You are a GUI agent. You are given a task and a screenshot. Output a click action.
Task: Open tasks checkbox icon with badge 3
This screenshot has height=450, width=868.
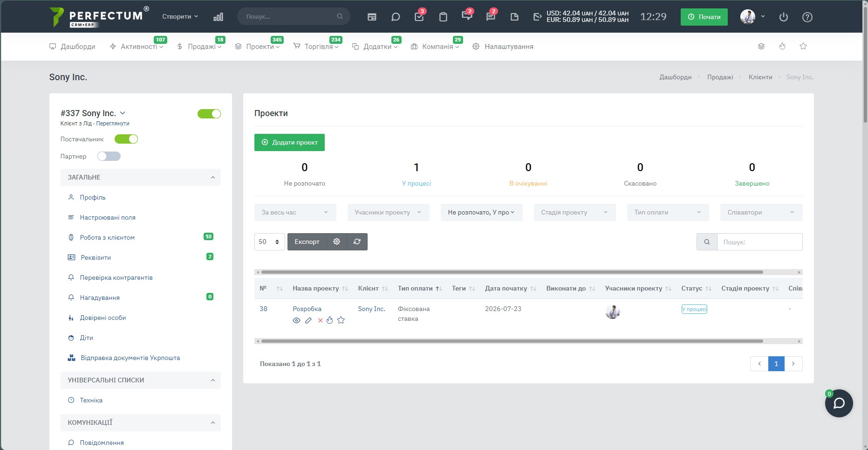click(x=419, y=16)
